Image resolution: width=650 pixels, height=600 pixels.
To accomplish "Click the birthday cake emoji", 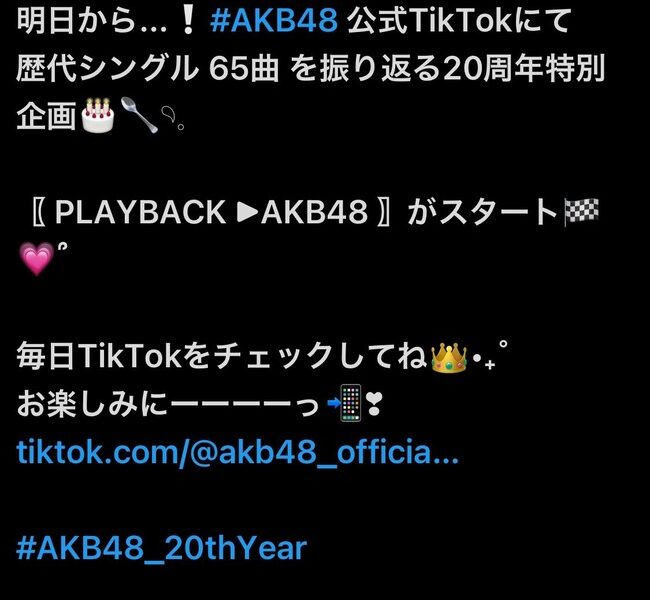I will click(x=98, y=115).
